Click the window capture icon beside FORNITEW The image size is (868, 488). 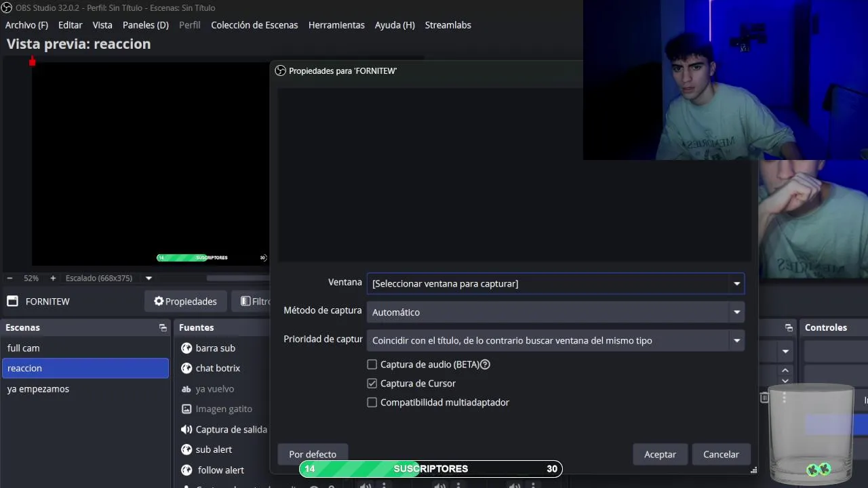tap(12, 301)
